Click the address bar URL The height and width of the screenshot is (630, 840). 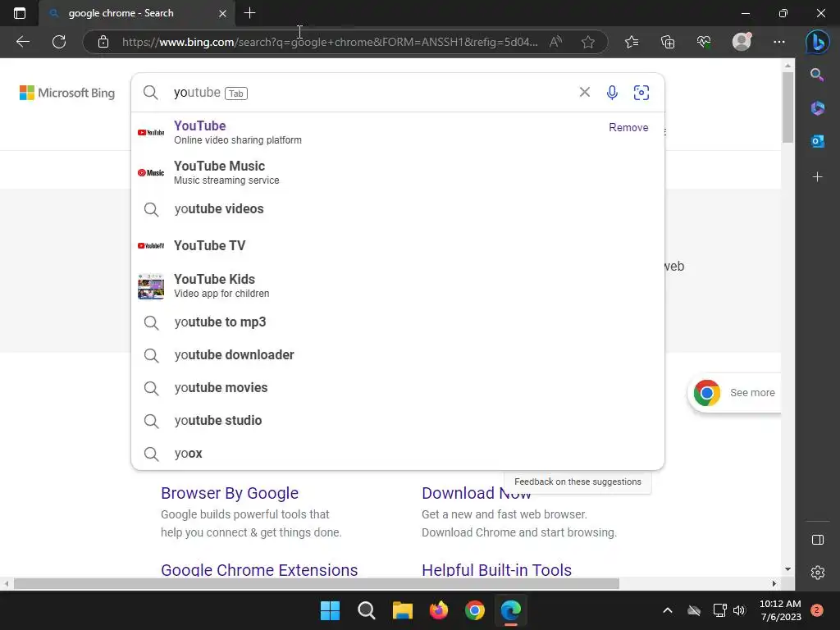point(330,42)
